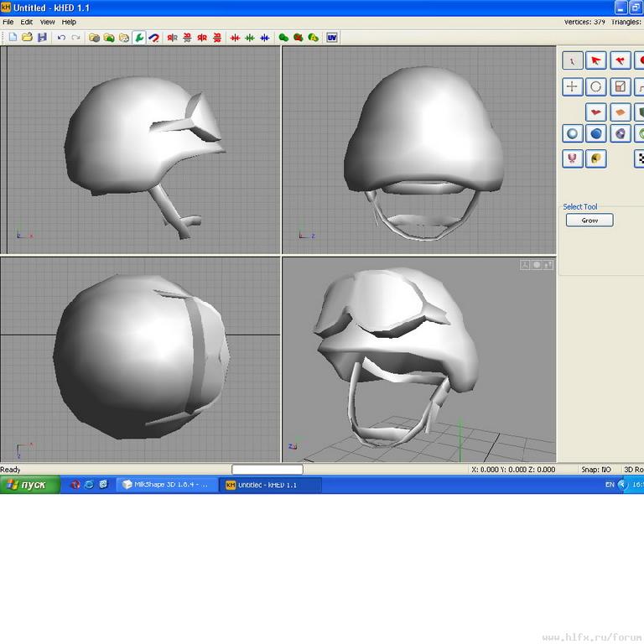The height and width of the screenshot is (644, 644).
Task: Toggle the perspective viewport maximize icon
Action: pos(549,265)
